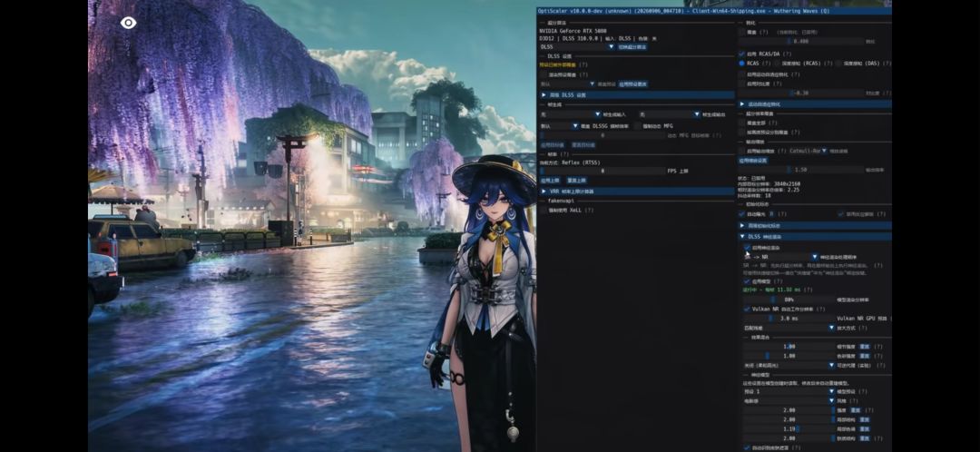Expand collapsed section below -0.30 contrast slider

coord(814,104)
